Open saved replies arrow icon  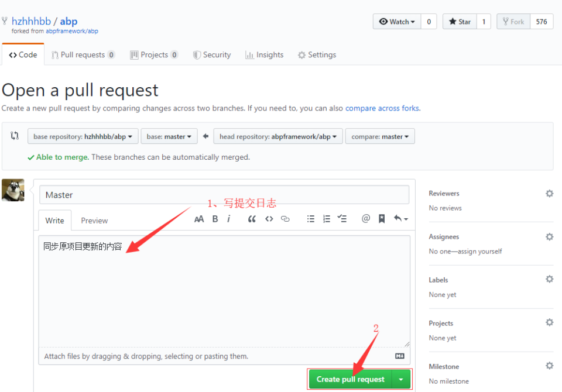400,219
